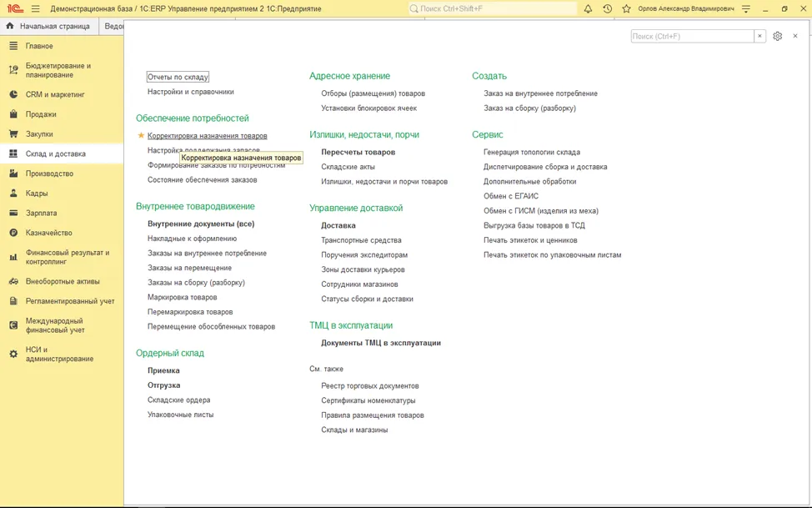The width and height of the screenshot is (812, 508).
Task: Open the history clock icon
Action: [x=608, y=9]
